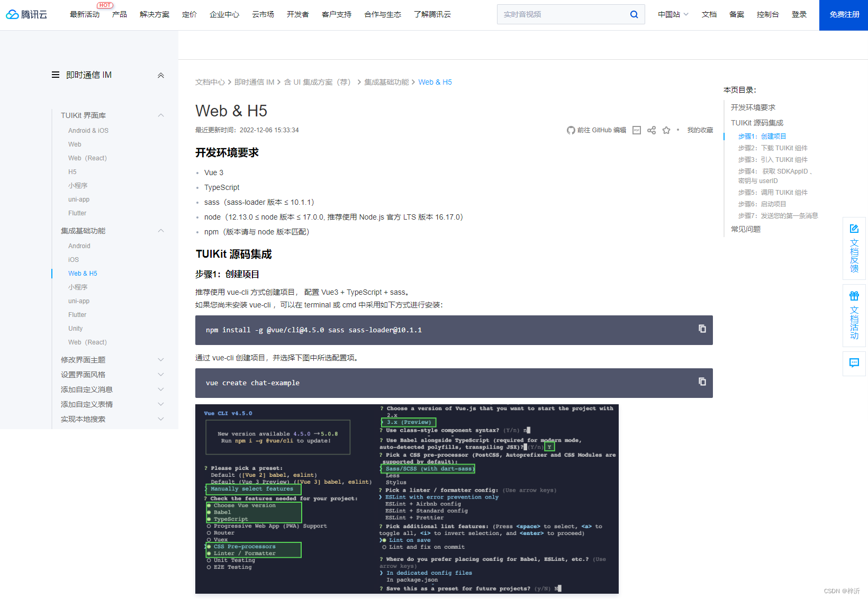Image resolution: width=868 pixels, height=599 pixels.
Task: Open the 客户支持 menu
Action: pos(337,14)
